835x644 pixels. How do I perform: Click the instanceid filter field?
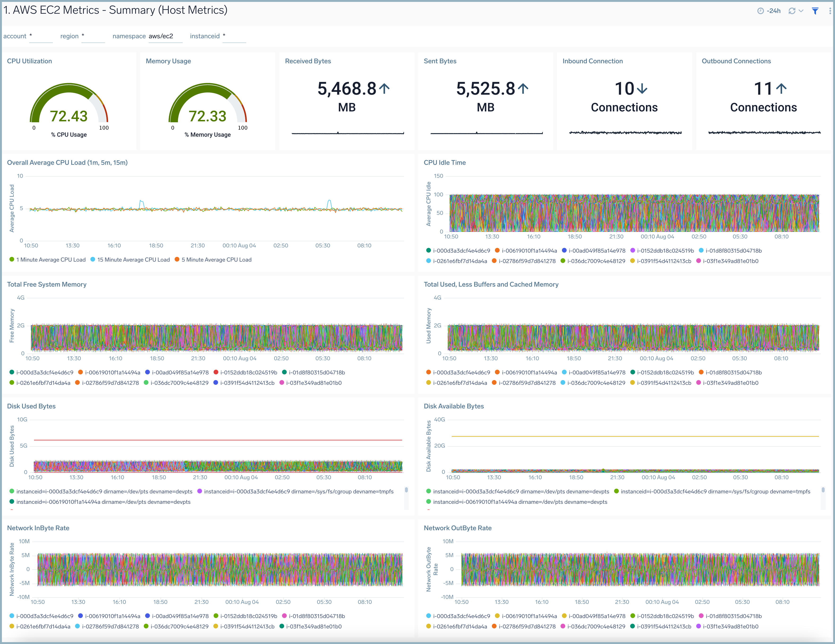click(x=234, y=36)
